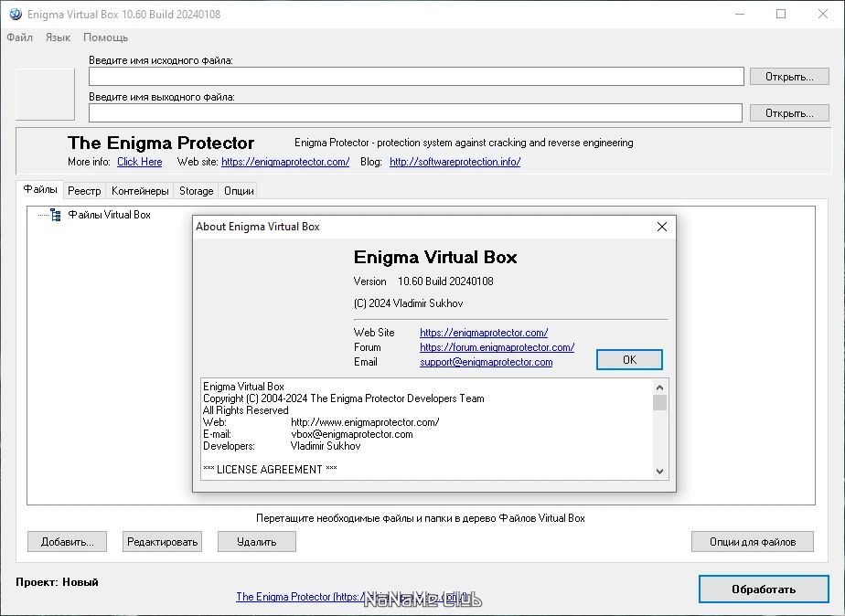The width and height of the screenshot is (845, 616).
Task: Click the LICENSE AGREEMENT text line
Action: (270, 470)
